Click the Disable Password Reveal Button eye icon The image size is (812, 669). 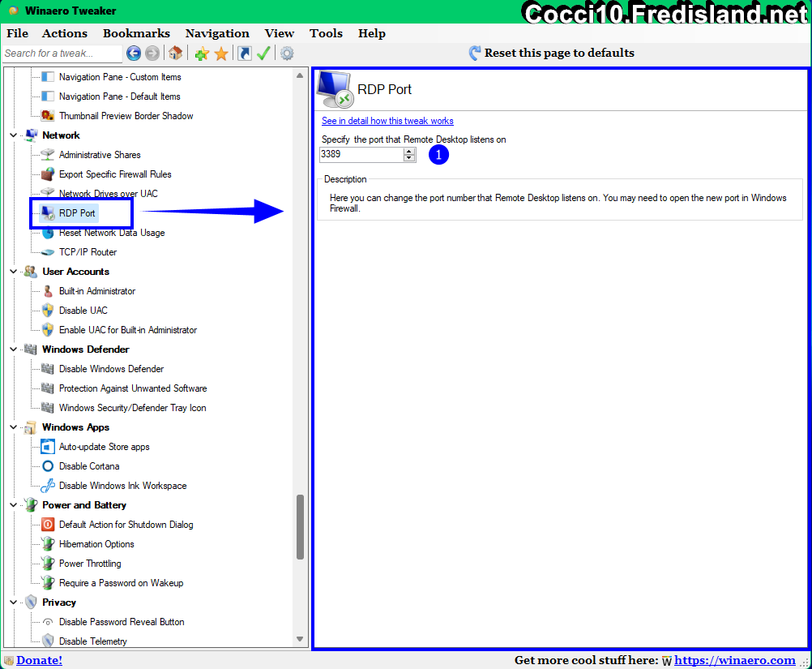48,622
